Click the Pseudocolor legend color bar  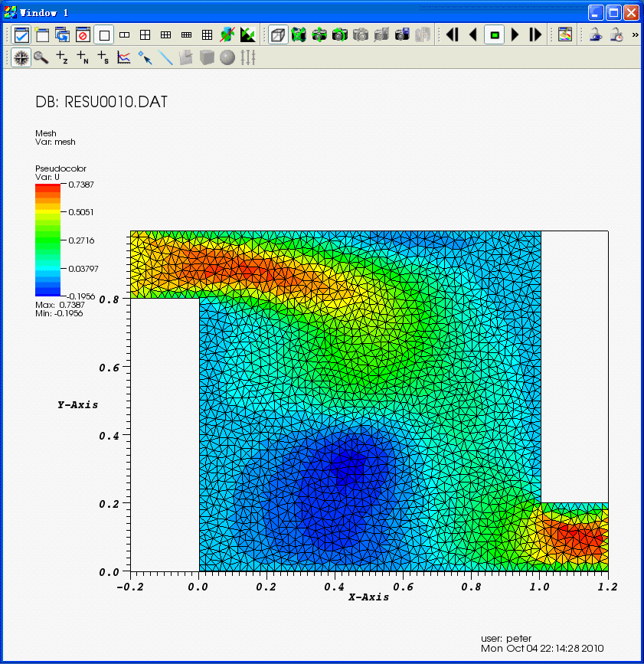47,240
